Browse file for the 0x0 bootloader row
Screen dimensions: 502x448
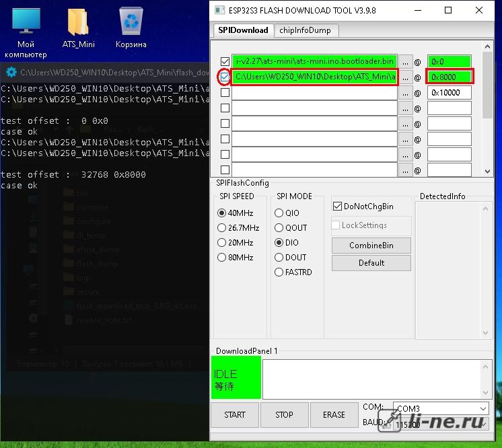coord(405,62)
